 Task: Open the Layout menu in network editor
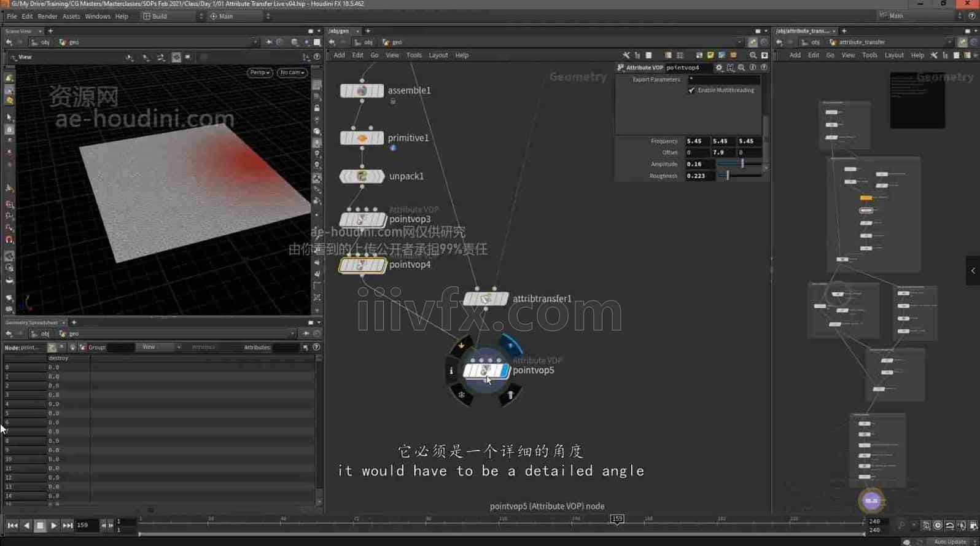click(438, 55)
